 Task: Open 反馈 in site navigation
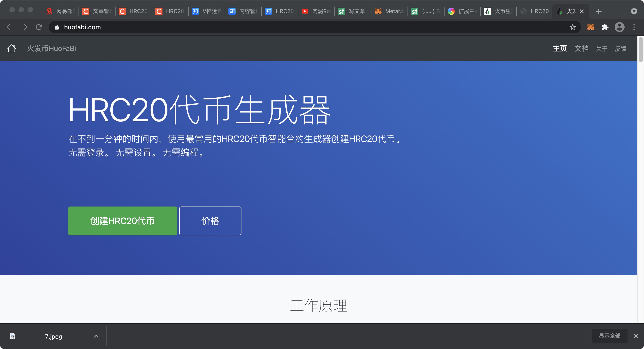pyautogui.click(x=621, y=49)
